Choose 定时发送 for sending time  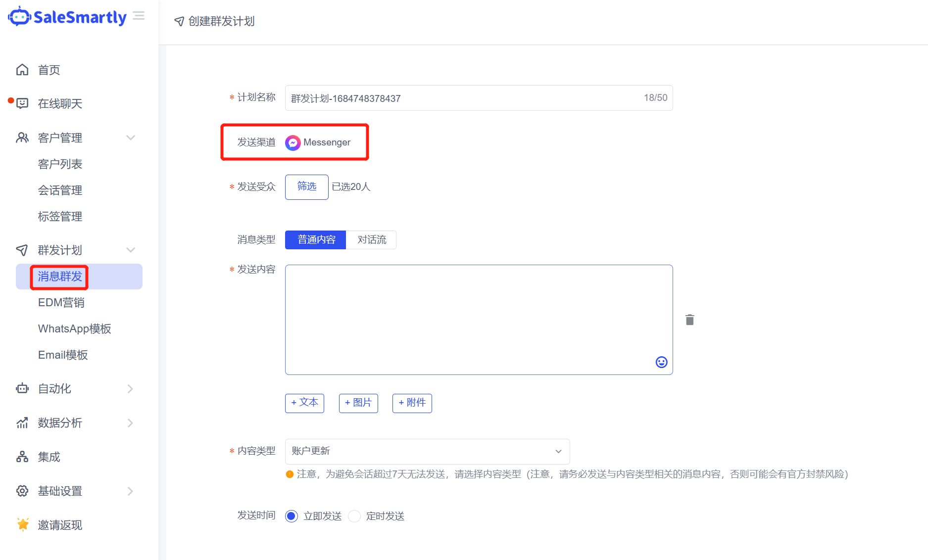tap(354, 516)
